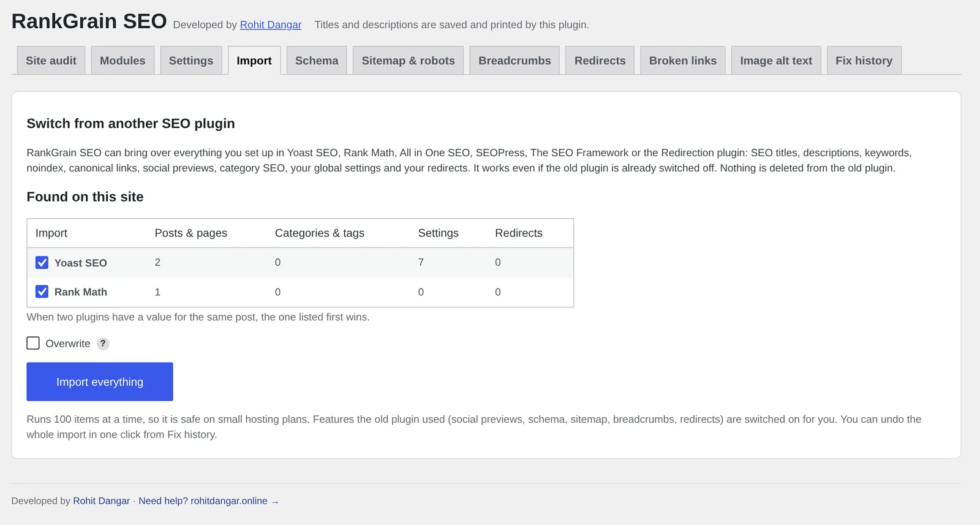Image resolution: width=980 pixels, height=525 pixels.
Task: Uncheck the Rank Math import checkbox
Action: [x=42, y=292]
